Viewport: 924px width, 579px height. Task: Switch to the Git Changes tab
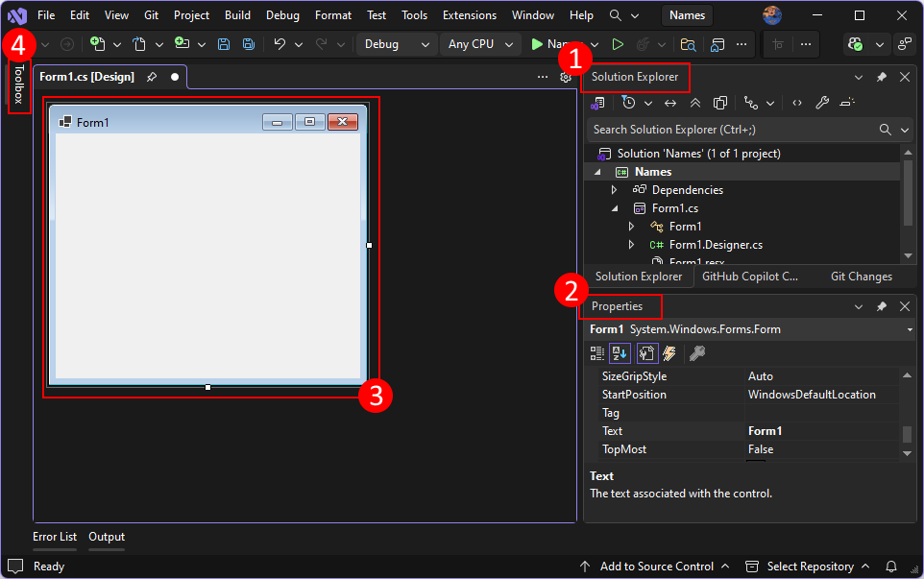pos(861,276)
